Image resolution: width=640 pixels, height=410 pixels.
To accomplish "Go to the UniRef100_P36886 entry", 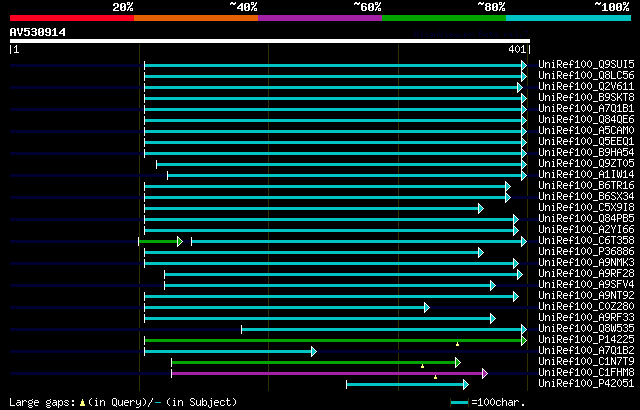I will click(586, 252).
